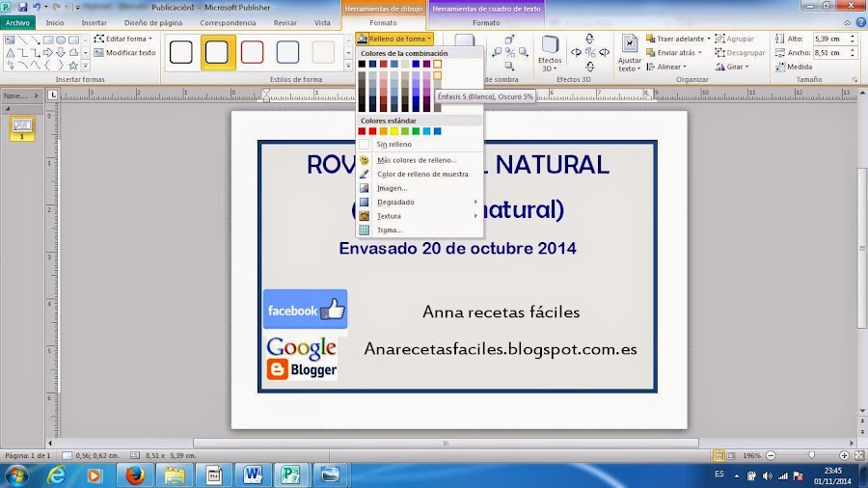Choose Imagen fill option

tap(420, 188)
